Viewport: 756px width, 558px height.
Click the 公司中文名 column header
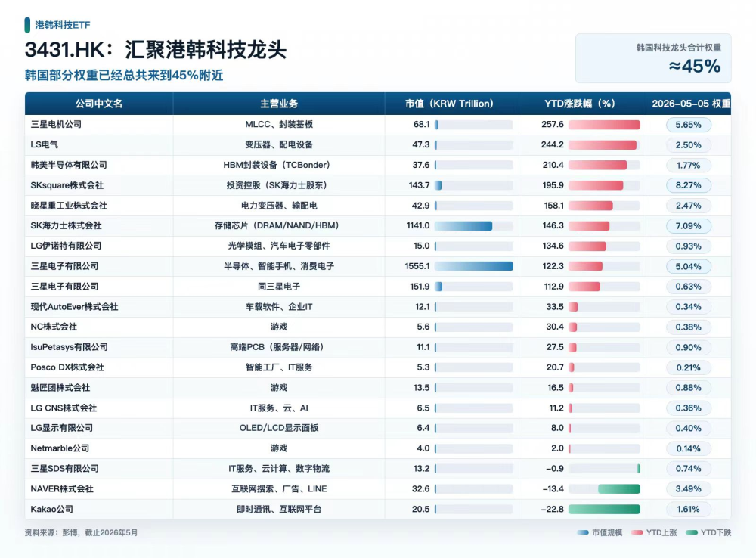99,104
